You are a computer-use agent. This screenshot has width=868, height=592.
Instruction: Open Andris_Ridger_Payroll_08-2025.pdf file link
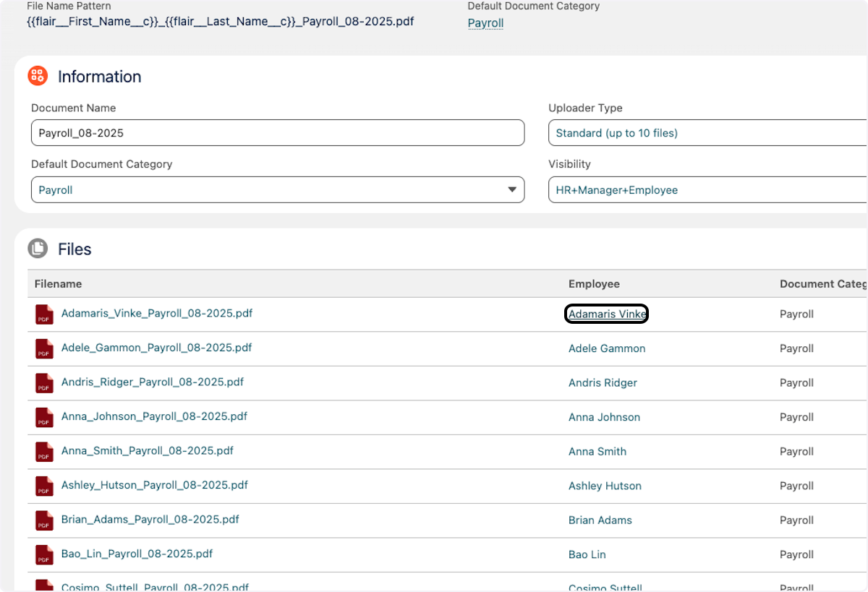click(153, 382)
